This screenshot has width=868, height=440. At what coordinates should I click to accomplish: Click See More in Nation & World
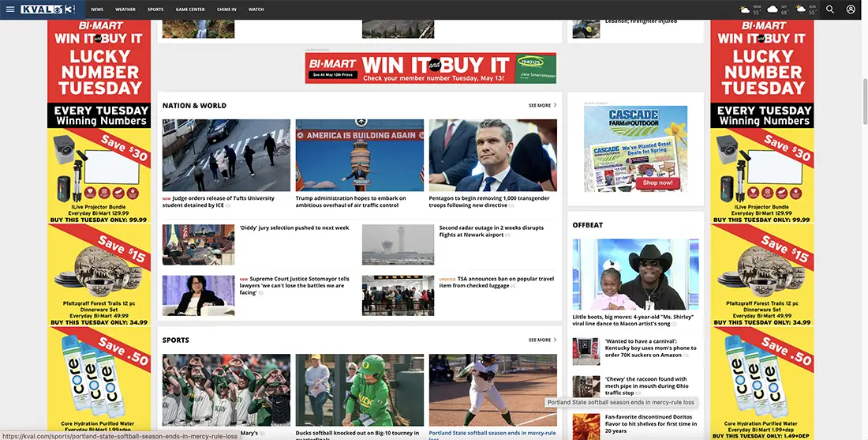click(543, 105)
